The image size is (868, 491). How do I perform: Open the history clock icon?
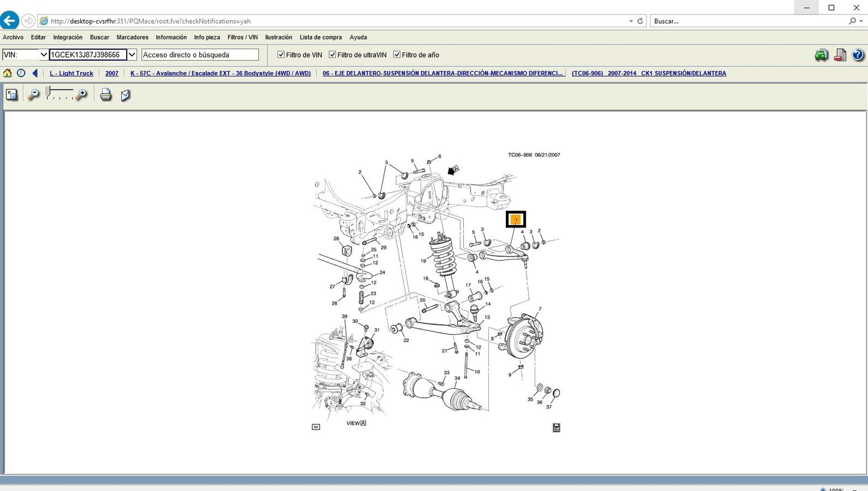click(x=21, y=73)
